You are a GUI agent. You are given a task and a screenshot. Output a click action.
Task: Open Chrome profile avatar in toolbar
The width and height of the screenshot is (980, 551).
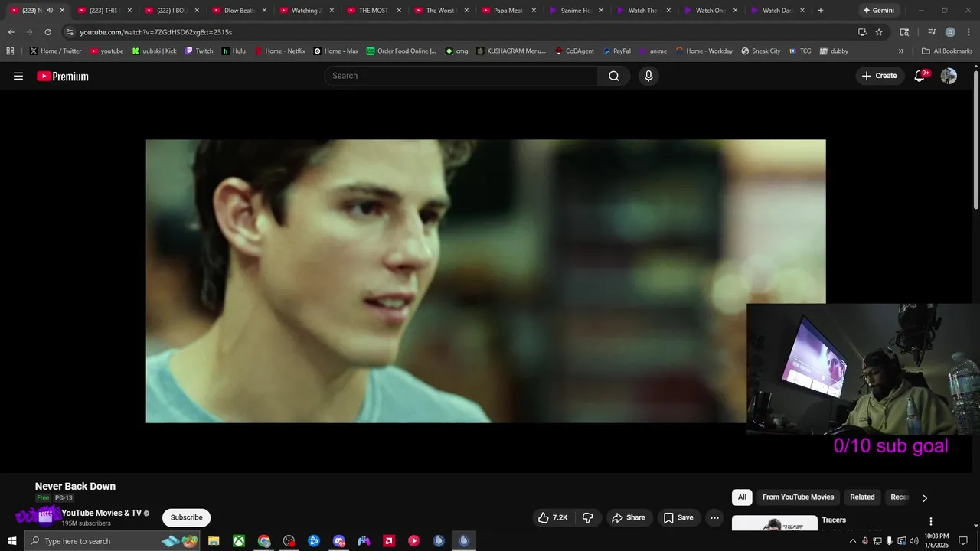[x=950, y=32]
